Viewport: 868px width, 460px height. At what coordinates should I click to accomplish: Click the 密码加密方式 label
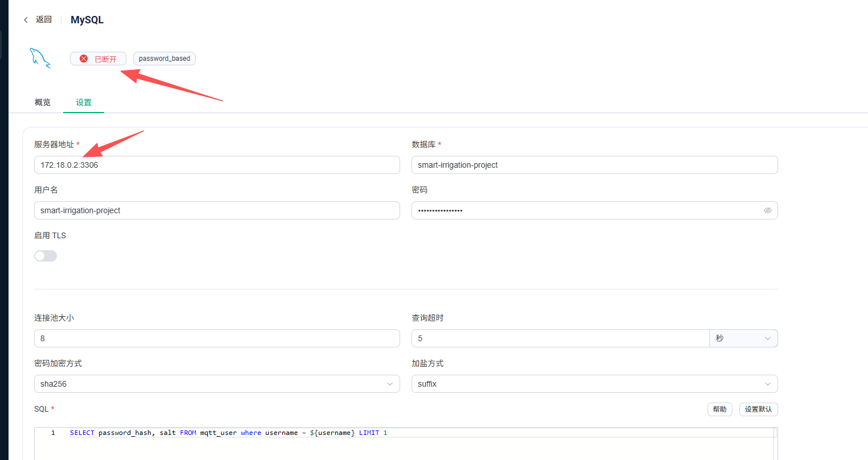[x=58, y=363]
